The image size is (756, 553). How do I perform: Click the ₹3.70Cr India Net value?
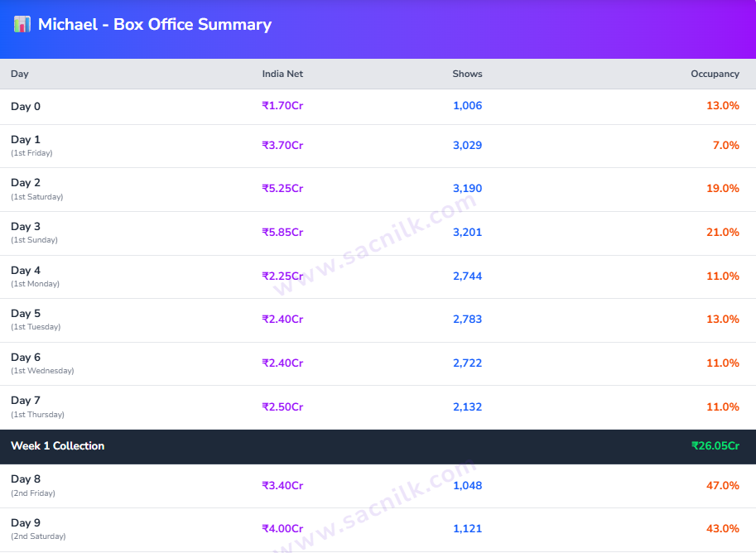point(282,145)
